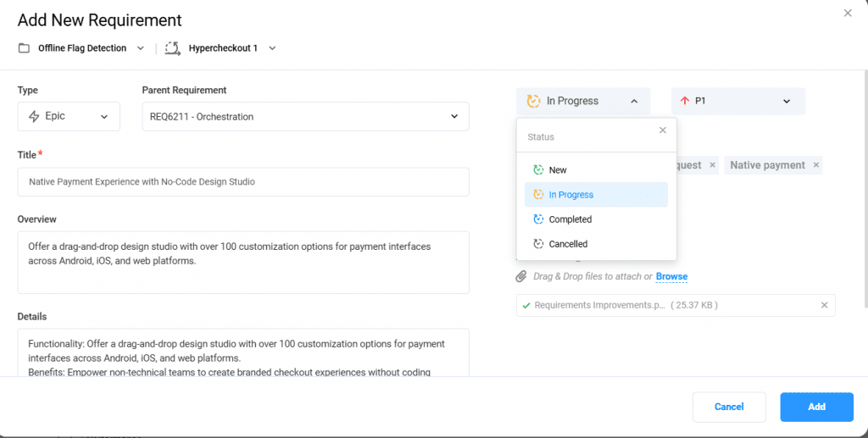Choose Completed status option
868x438 pixels.
coord(570,219)
